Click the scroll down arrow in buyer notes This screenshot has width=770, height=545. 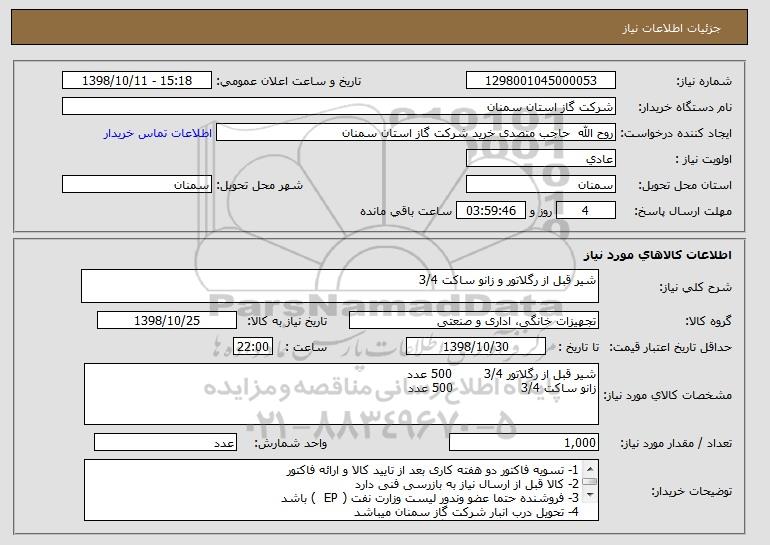590,495
